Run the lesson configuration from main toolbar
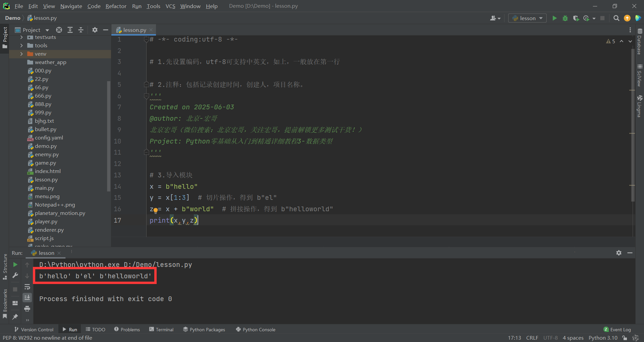This screenshot has width=644, height=342. click(x=554, y=18)
